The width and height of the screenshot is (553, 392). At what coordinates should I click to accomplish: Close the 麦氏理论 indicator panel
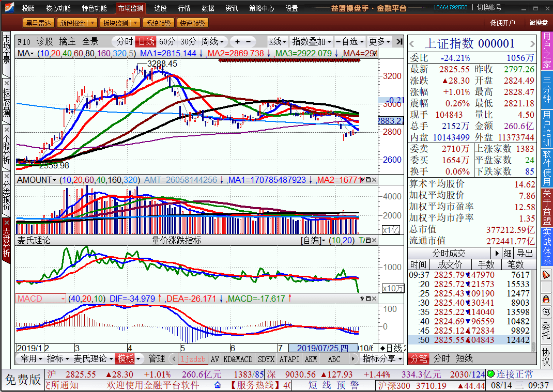point(374,240)
